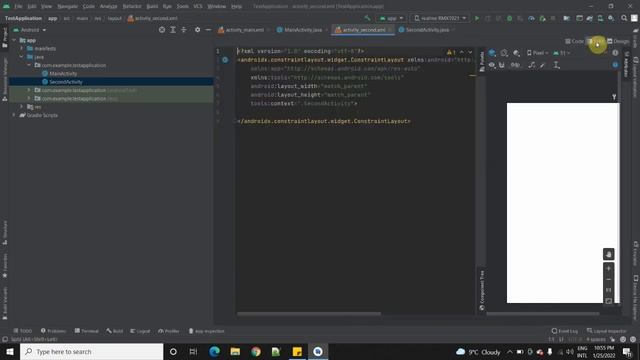This screenshot has width=640, height=360.
Task: Switch to the SecondActivity.java tab
Action: [x=427, y=30]
